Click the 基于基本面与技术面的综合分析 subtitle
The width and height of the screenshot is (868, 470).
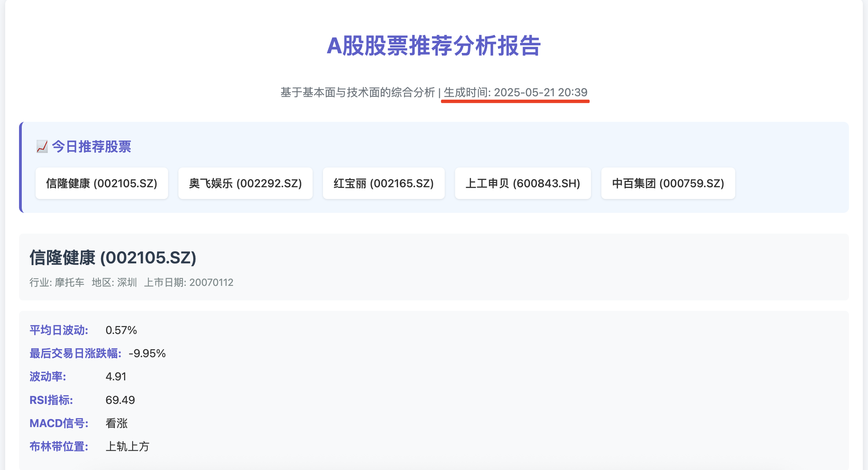coord(358,92)
